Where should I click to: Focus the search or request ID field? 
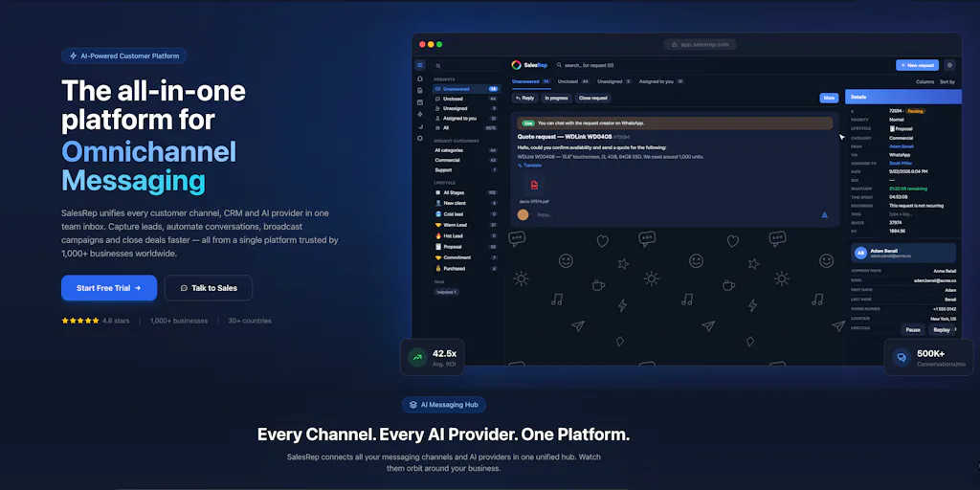[630, 65]
